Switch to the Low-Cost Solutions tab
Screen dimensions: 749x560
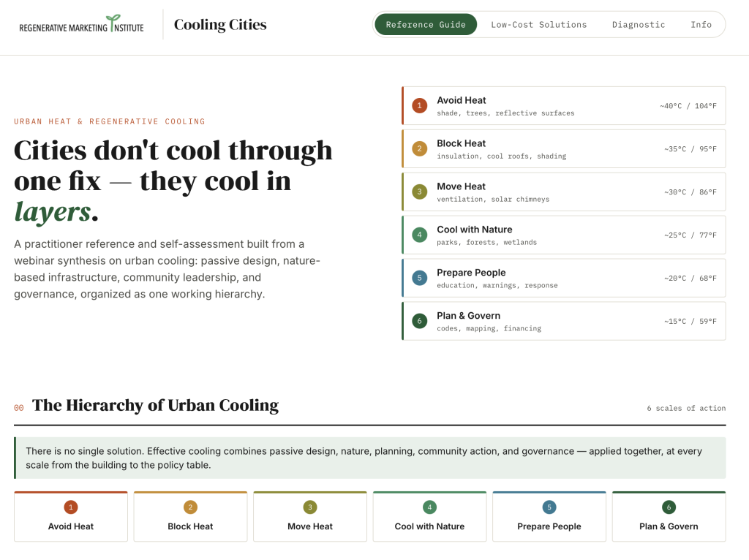pyautogui.click(x=539, y=24)
